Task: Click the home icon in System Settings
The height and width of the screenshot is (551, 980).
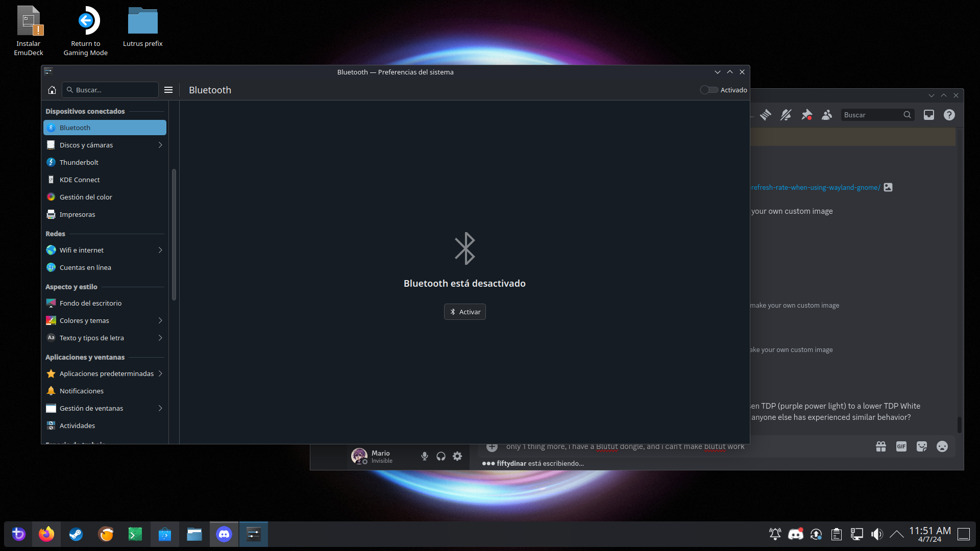Action: 52,90
